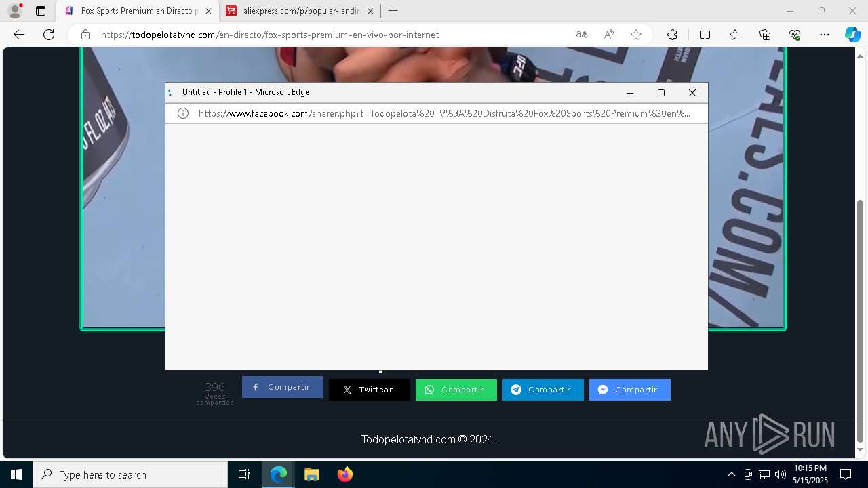
Task: Add this page to favorites star
Action: [636, 35]
